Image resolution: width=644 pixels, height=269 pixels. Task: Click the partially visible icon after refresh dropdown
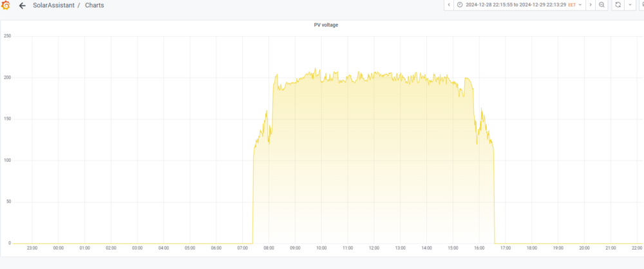(x=641, y=5)
